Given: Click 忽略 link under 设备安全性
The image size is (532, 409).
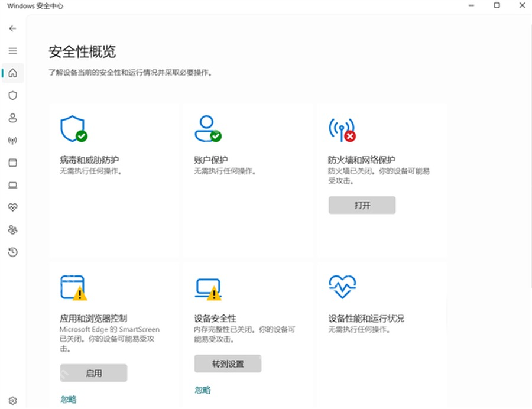Looking at the screenshot, I should pyautogui.click(x=203, y=390).
